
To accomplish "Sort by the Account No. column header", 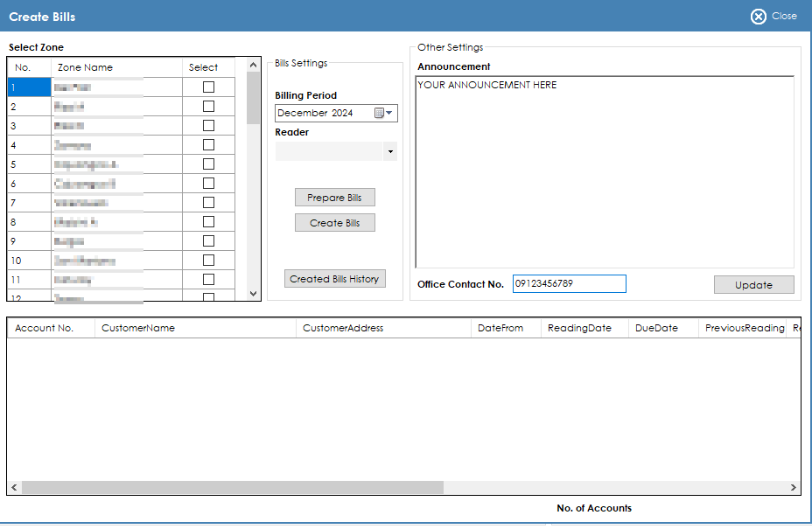I will tap(44, 328).
